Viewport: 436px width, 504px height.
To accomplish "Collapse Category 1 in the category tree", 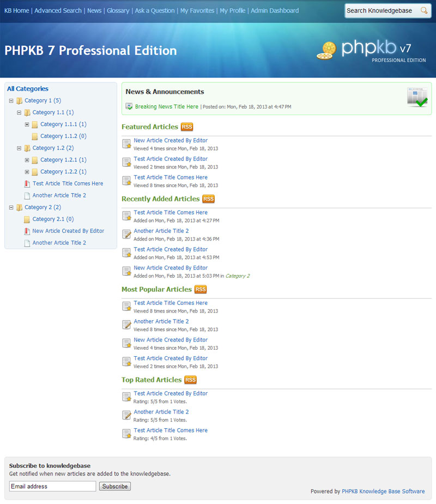I will (x=11, y=100).
